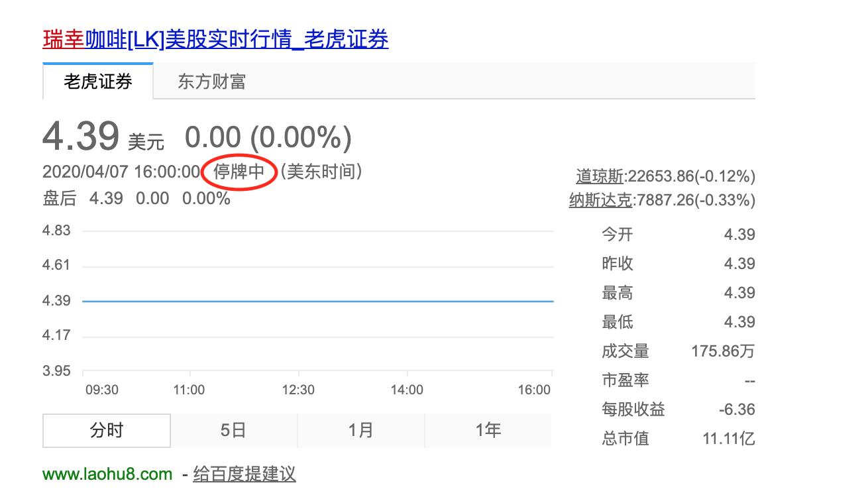
Task: Select the 5日 chart tab
Action: point(233,431)
